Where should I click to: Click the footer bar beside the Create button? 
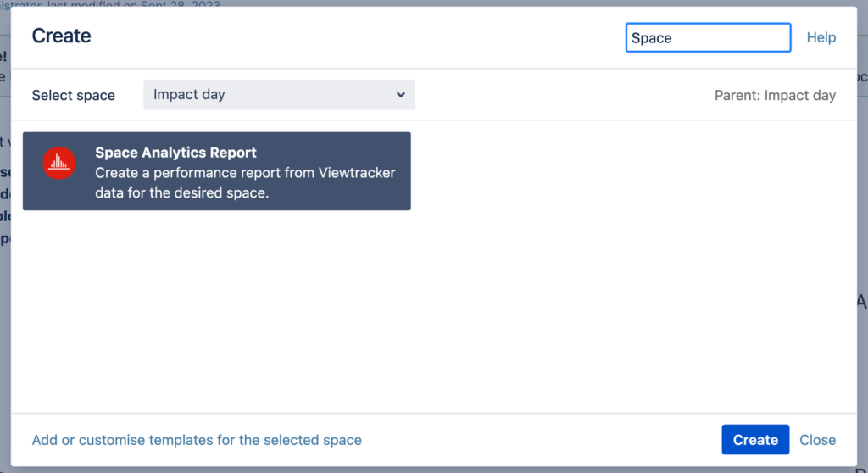coord(542,440)
